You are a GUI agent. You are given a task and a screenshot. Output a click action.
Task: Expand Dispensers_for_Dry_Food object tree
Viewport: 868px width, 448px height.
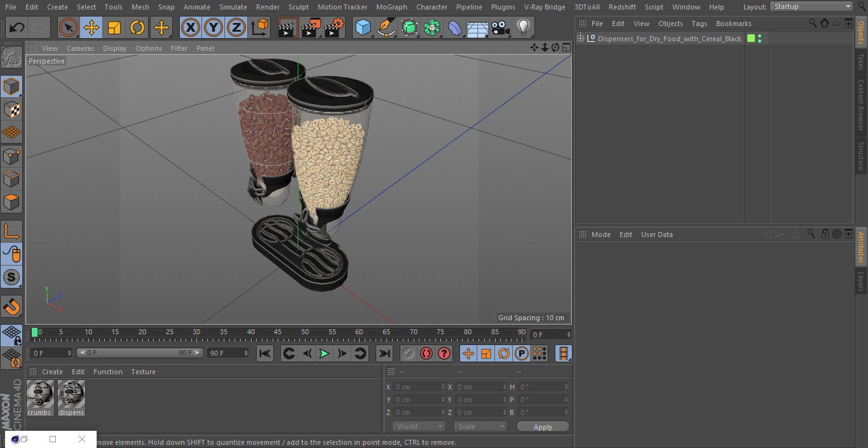pyautogui.click(x=580, y=39)
